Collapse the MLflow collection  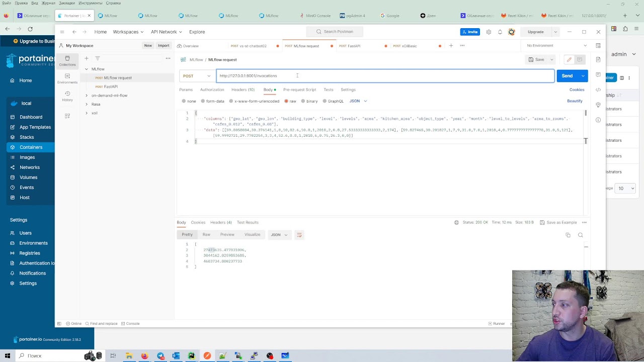87,69
